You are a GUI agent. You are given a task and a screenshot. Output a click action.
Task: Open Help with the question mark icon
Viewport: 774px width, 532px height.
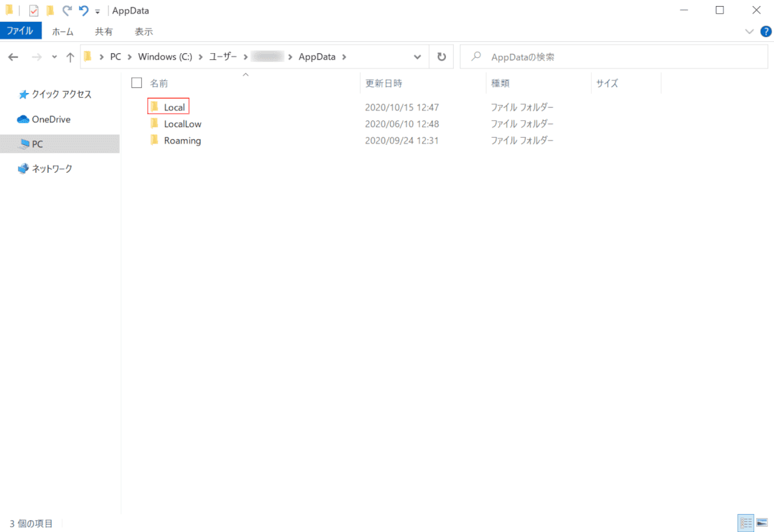[x=765, y=31]
